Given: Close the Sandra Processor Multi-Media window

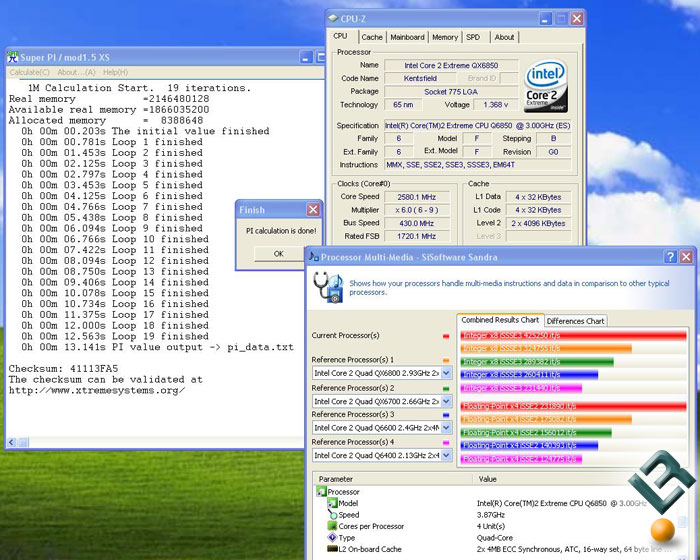Looking at the screenshot, I should (x=686, y=256).
